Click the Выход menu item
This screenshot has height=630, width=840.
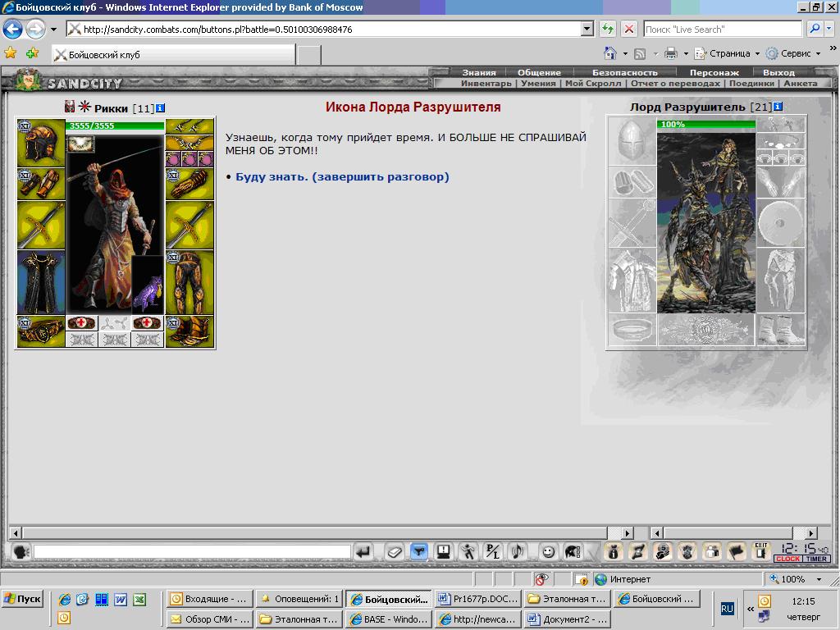(x=779, y=72)
